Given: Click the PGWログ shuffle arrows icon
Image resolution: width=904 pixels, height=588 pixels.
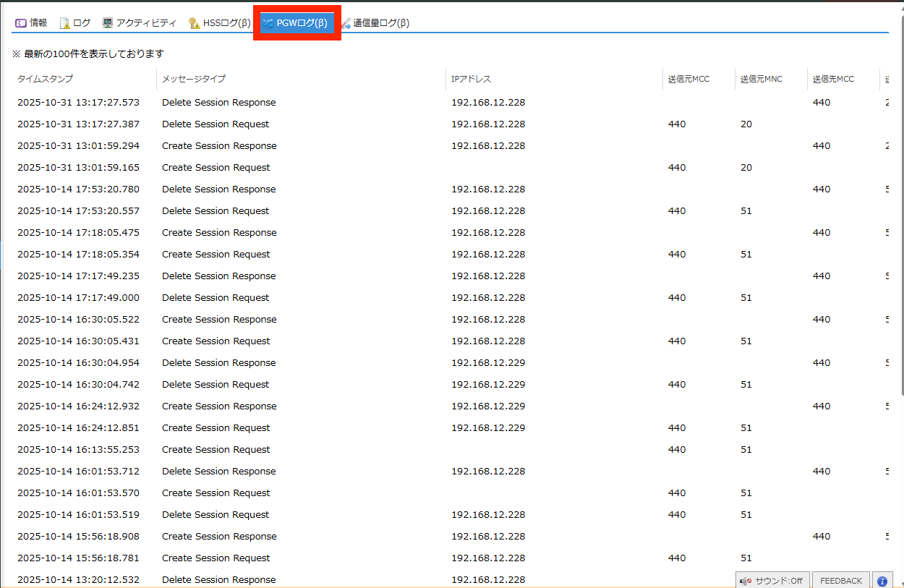Looking at the screenshot, I should (x=268, y=23).
